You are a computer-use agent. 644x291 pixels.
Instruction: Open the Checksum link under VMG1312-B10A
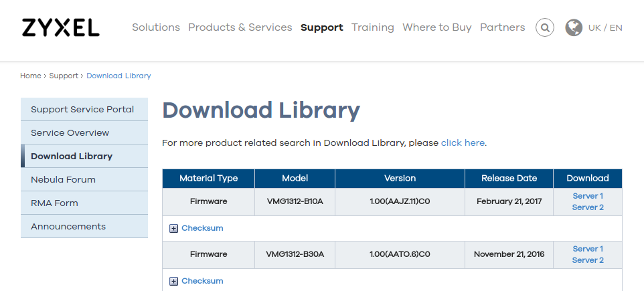(x=202, y=229)
